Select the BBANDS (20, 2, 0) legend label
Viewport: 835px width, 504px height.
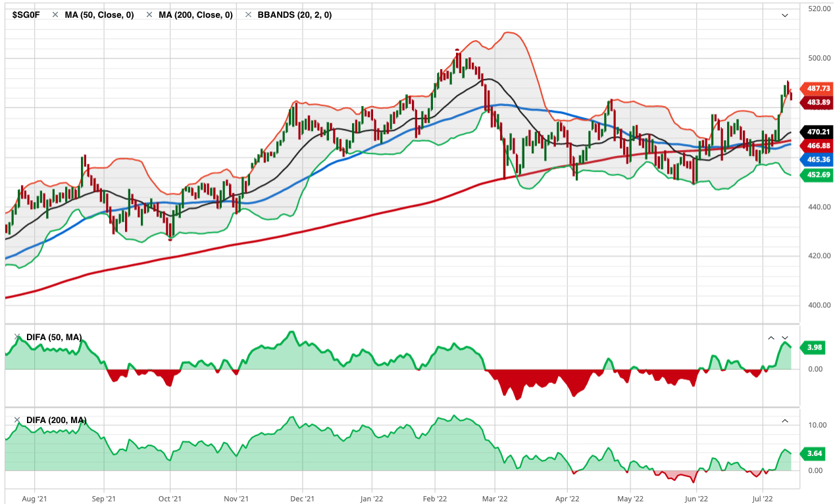(x=293, y=14)
